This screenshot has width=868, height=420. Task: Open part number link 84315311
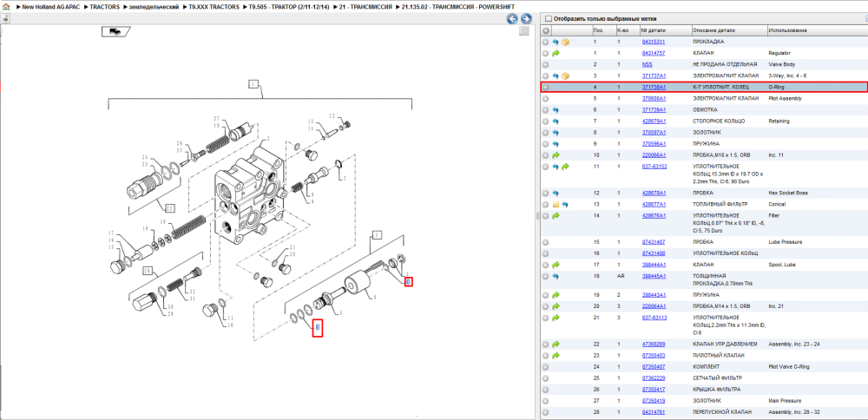(x=654, y=42)
